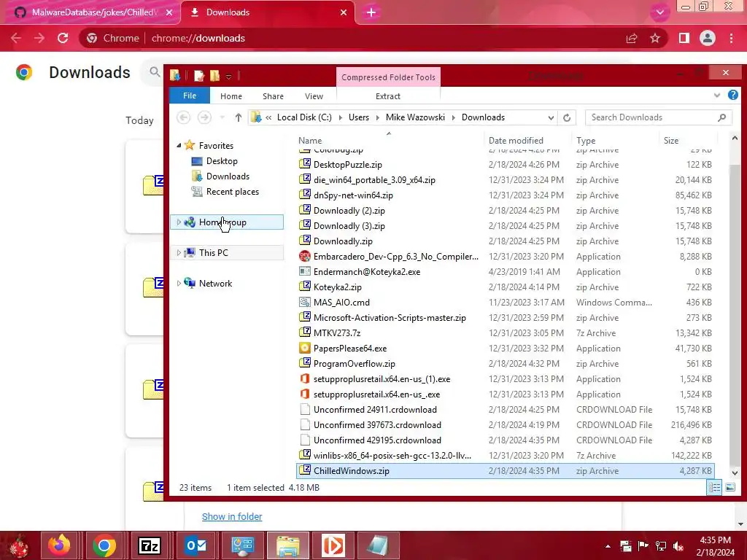Switch to the View ribbon tab

(x=314, y=96)
